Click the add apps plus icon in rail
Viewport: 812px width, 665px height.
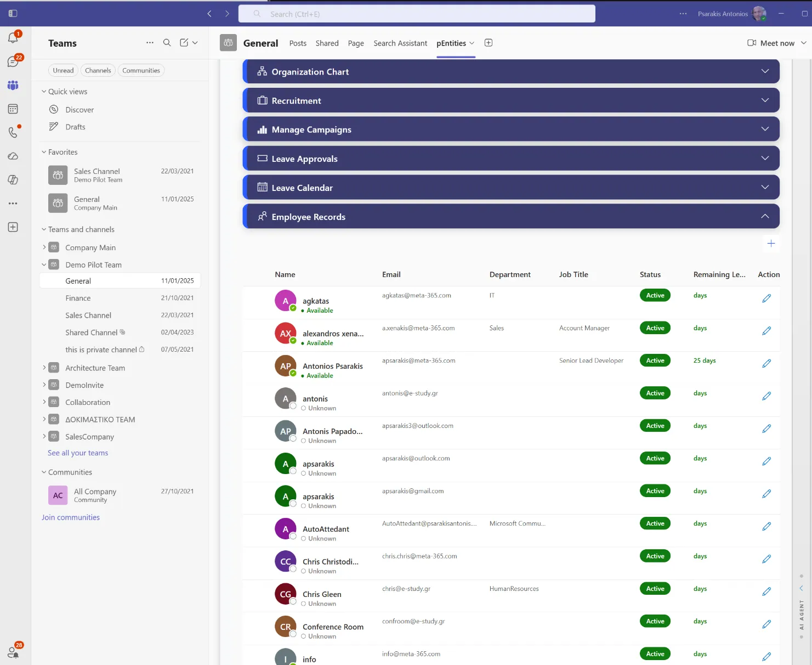pos(13,227)
